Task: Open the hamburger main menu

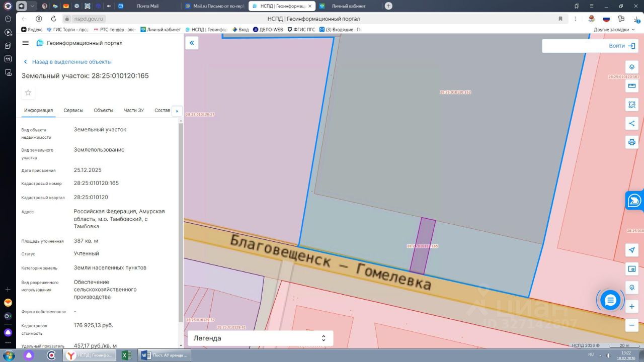Action: tap(26, 43)
